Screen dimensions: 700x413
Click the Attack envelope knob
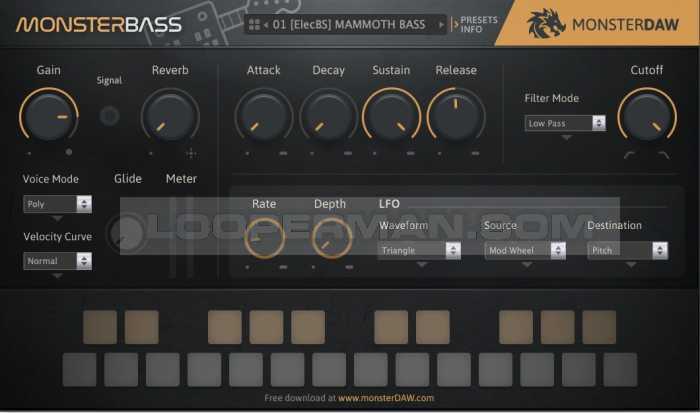tap(263, 116)
